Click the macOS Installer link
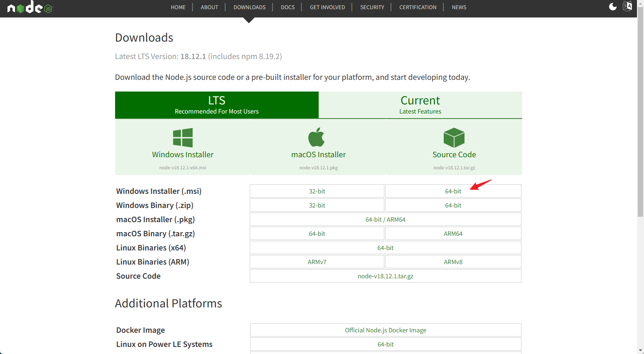Screen dimensions: 644x354 tap(319, 155)
